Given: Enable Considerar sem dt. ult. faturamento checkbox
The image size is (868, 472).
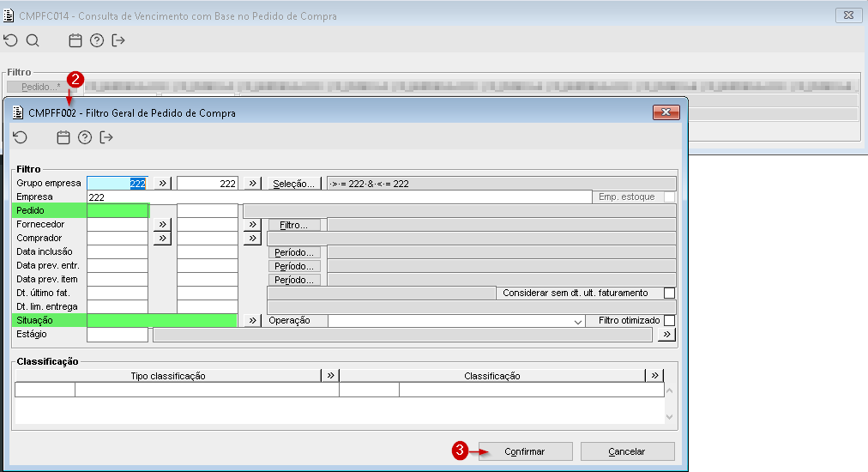Looking at the screenshot, I should 669,293.
